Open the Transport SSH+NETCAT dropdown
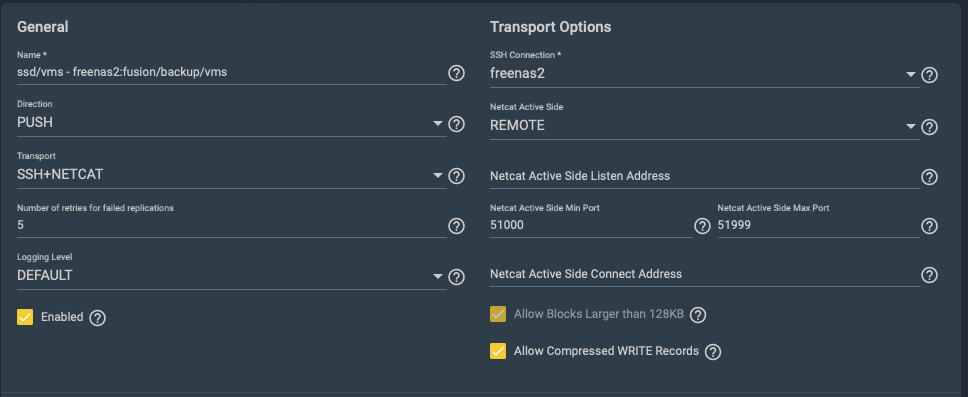The image size is (968, 397). coord(232,175)
